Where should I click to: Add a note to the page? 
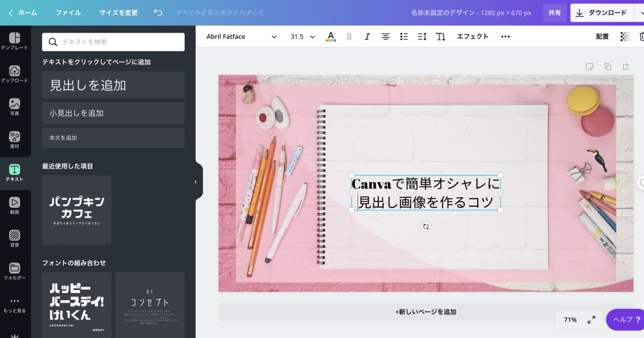(589, 67)
